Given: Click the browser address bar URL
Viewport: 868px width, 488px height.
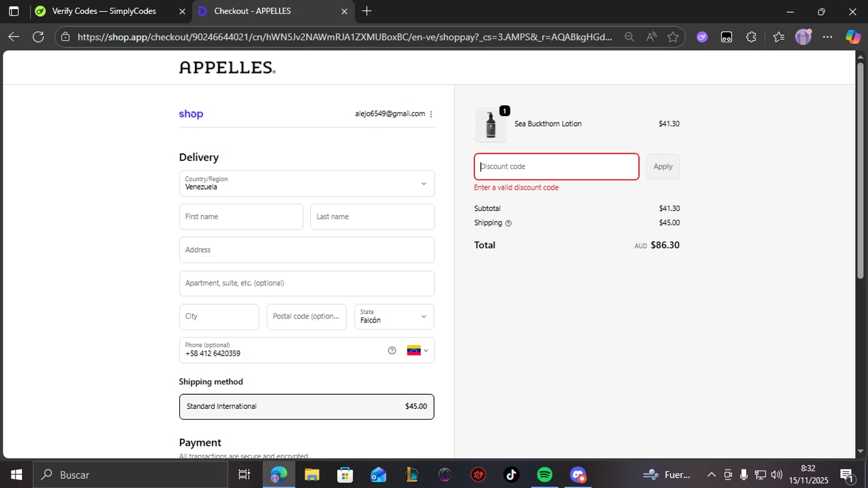Looking at the screenshot, I should coord(344,37).
